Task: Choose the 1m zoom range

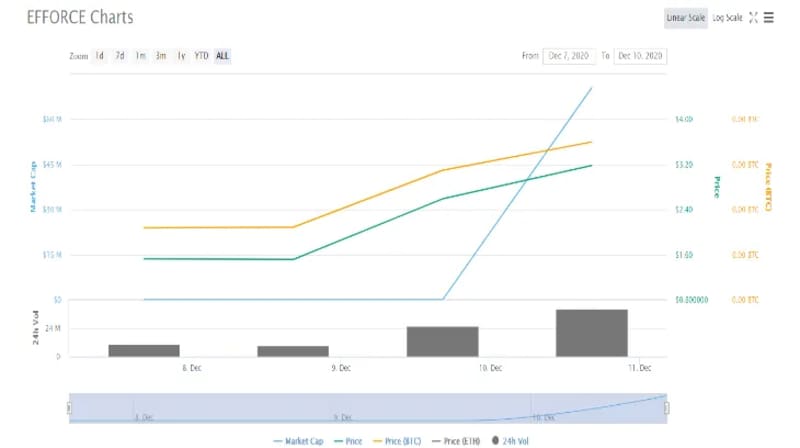Action: 141,56
